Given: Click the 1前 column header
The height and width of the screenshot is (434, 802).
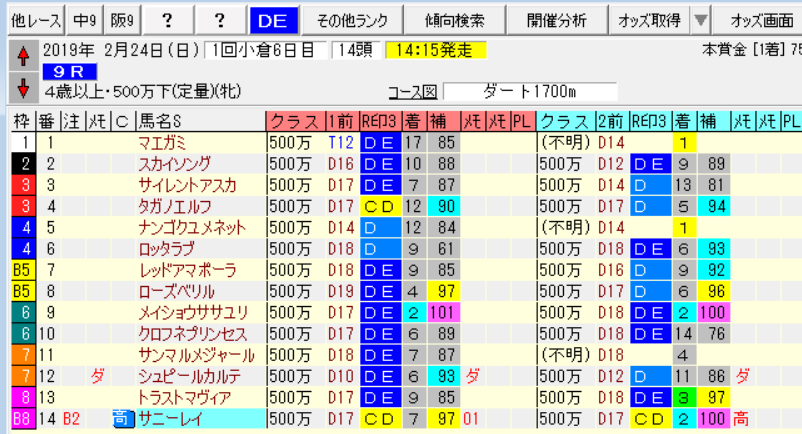Looking at the screenshot, I should (342, 122).
